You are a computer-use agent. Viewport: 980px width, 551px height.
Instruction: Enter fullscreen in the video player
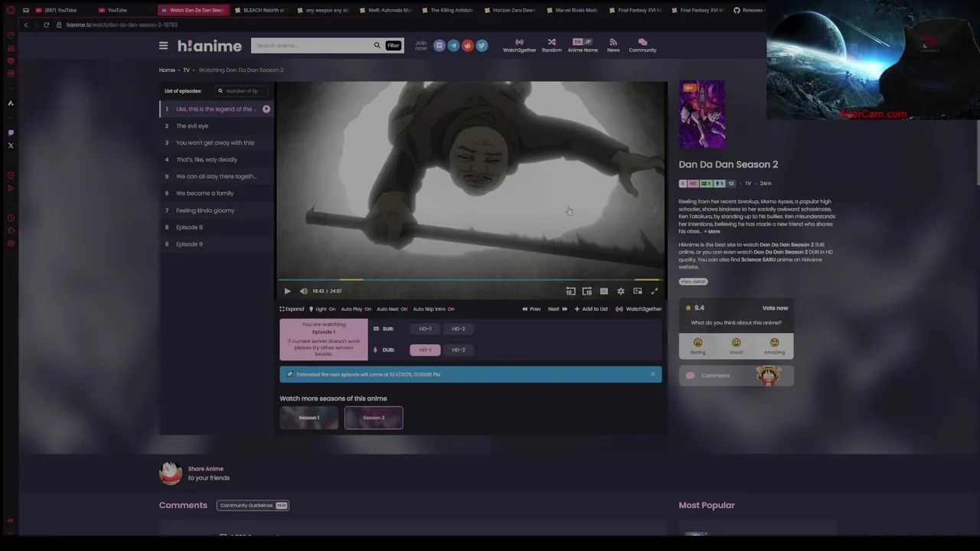coord(655,291)
